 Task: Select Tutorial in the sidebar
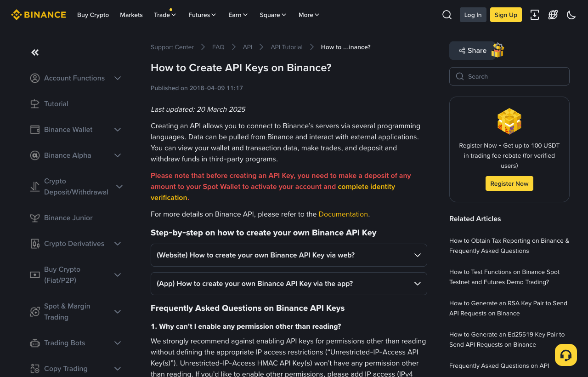(56, 104)
